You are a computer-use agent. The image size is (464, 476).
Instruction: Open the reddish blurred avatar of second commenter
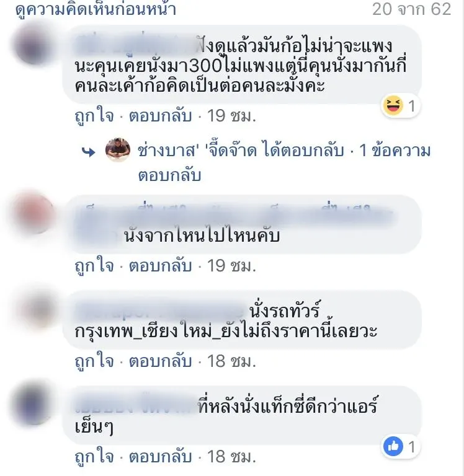point(35,214)
